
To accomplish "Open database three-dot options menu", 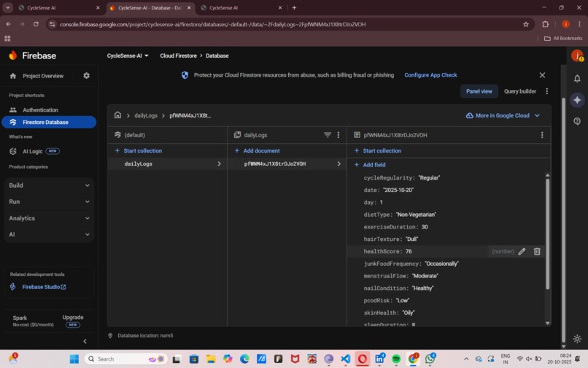I will 546,91.
